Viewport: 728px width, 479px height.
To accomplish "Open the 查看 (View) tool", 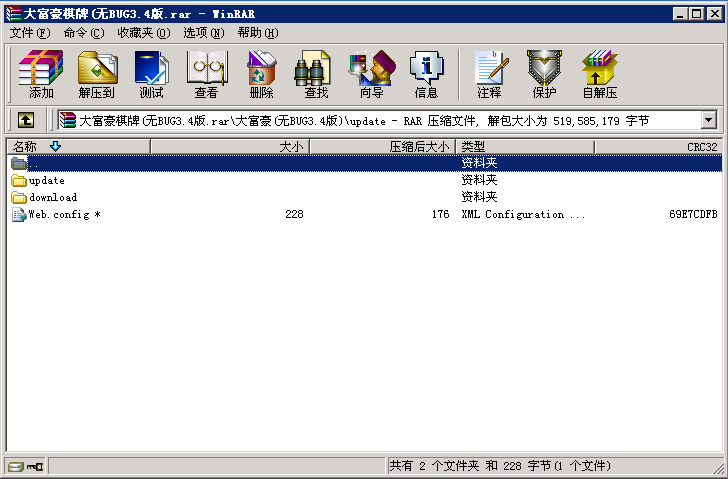I will pyautogui.click(x=206, y=74).
